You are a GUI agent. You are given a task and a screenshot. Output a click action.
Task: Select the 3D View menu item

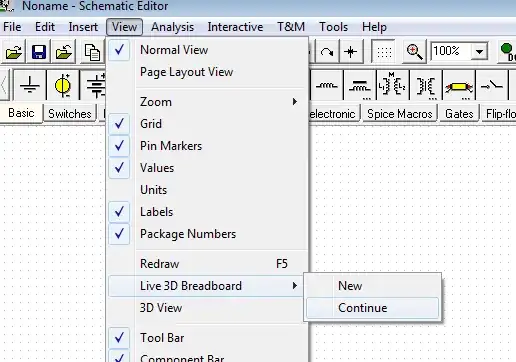pos(207,308)
